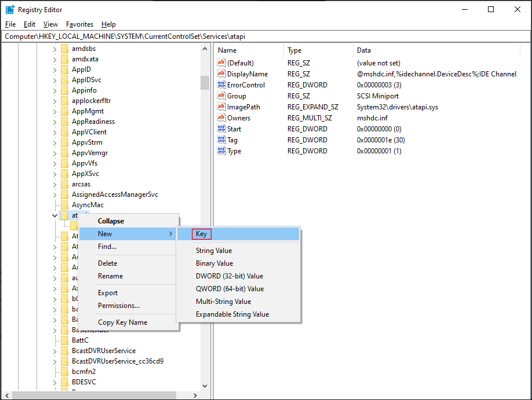Open the Favorites menu
The width and height of the screenshot is (532, 400).
click(80, 24)
